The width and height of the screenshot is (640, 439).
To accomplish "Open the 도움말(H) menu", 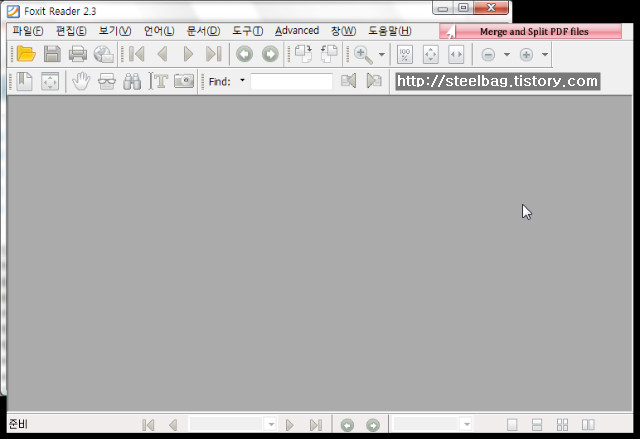I will coord(390,31).
